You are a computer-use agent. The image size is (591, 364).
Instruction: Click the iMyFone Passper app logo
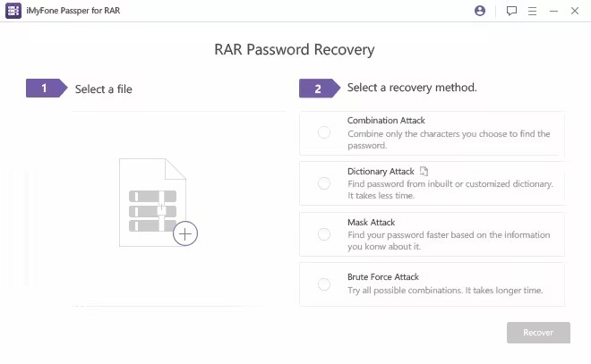click(x=13, y=11)
